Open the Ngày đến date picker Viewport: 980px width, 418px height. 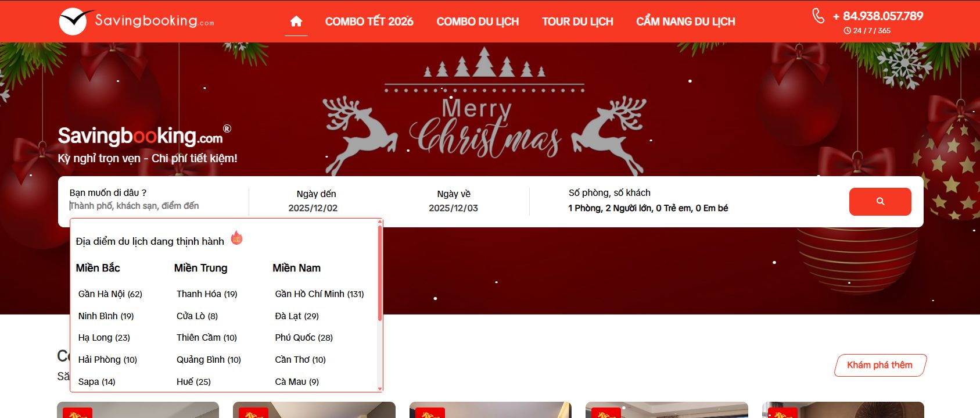[313, 201]
